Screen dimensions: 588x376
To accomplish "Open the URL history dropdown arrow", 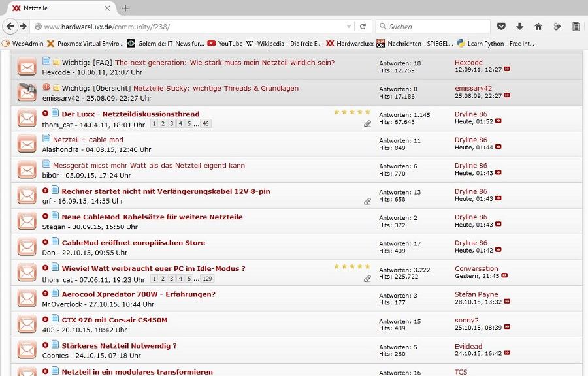I will (x=349, y=27).
